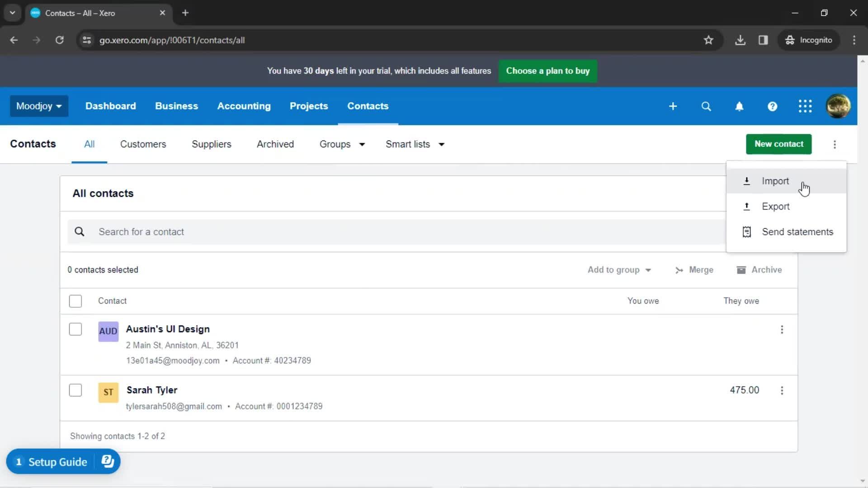Open the Projects menu
868x488 pixels.
(x=309, y=106)
